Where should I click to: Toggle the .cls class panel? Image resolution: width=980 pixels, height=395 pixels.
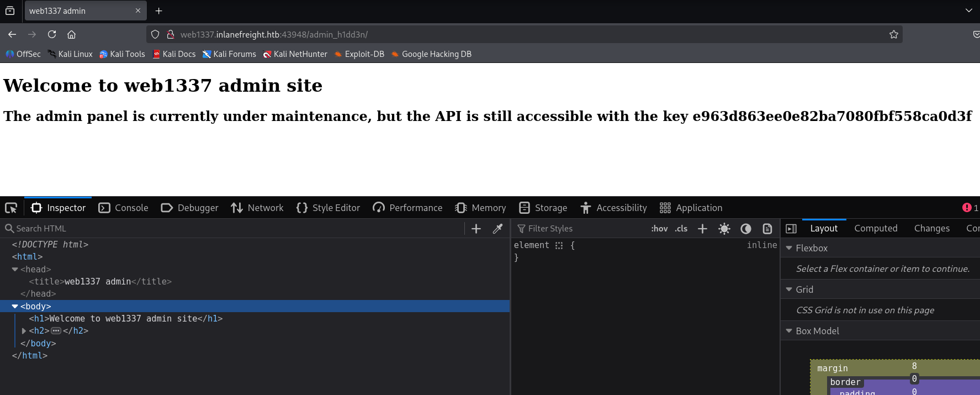click(681, 229)
